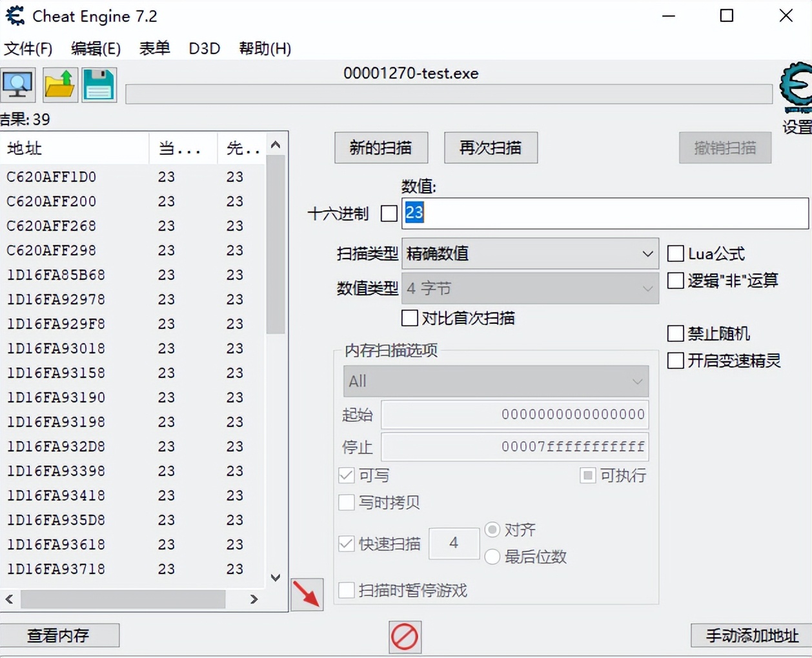This screenshot has width=812, height=658.
Task: Toggle the 十六进制 hex checkbox
Action: (389, 214)
